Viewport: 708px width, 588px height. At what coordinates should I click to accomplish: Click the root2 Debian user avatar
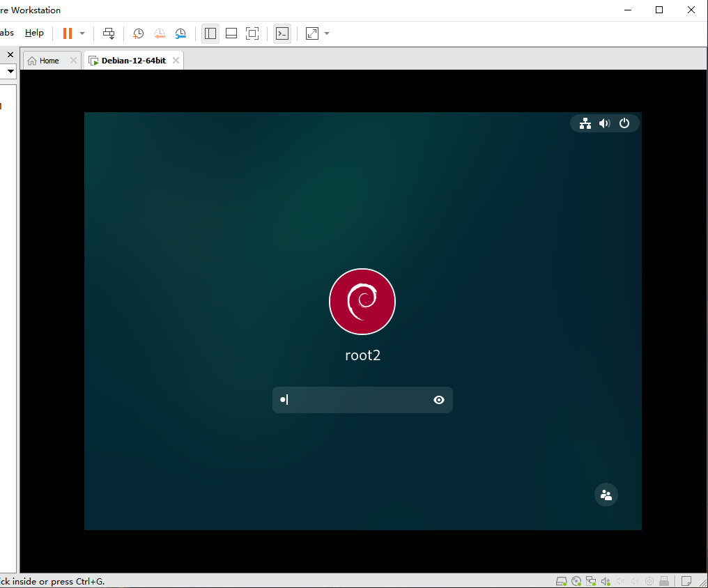coord(362,302)
